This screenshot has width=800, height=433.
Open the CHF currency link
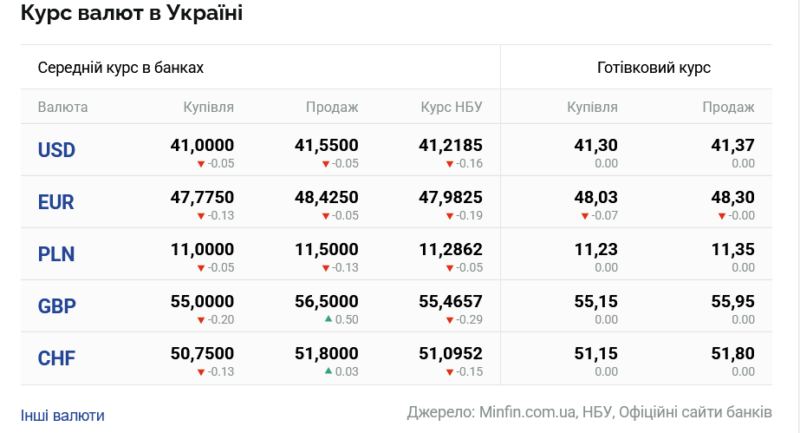[x=56, y=358]
